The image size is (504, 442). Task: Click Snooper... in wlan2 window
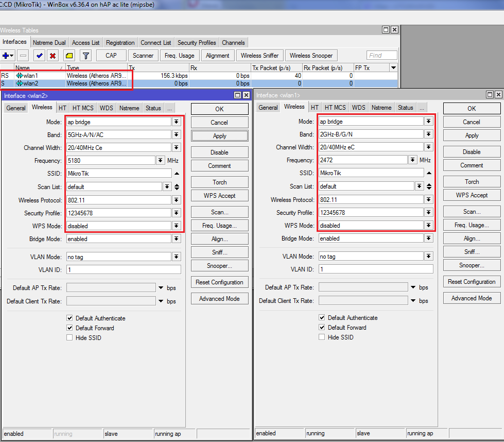[x=219, y=266]
